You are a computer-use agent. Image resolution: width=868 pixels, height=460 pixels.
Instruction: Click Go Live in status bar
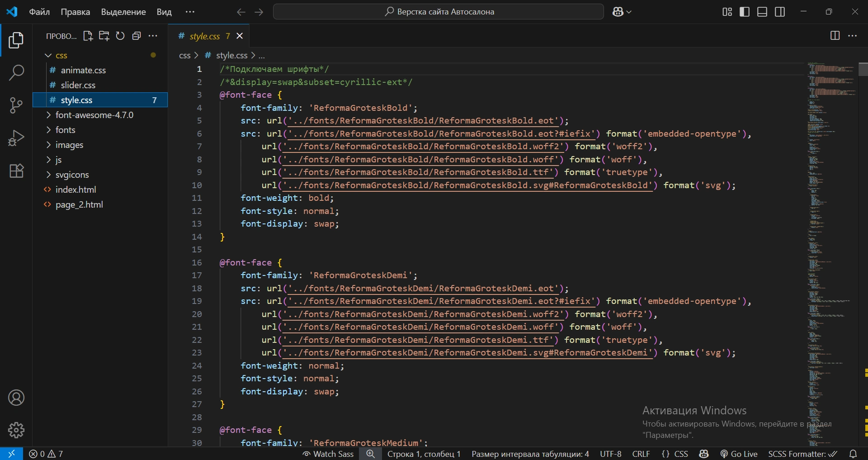click(x=739, y=454)
